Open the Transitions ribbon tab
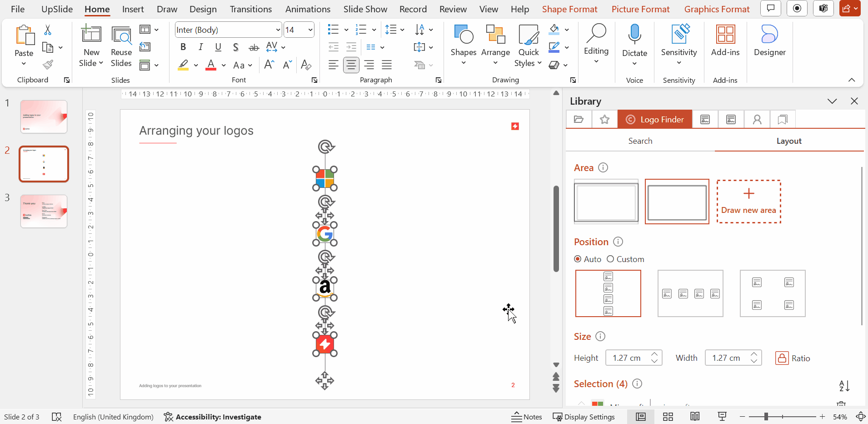This screenshot has width=868, height=424. (x=251, y=9)
